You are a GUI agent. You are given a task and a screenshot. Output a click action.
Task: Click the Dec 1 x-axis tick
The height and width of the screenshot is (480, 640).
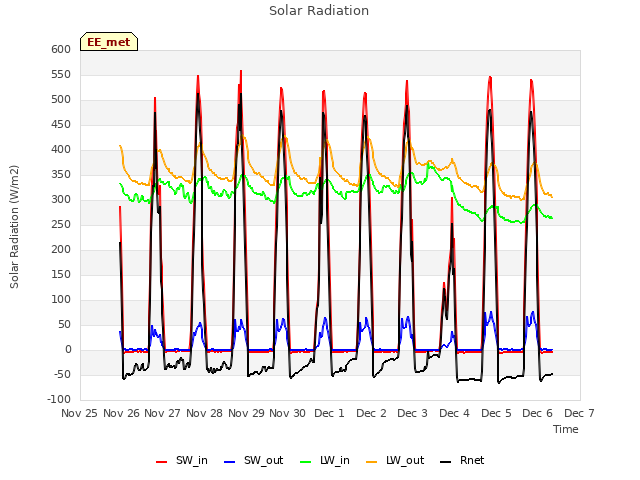coord(329,413)
